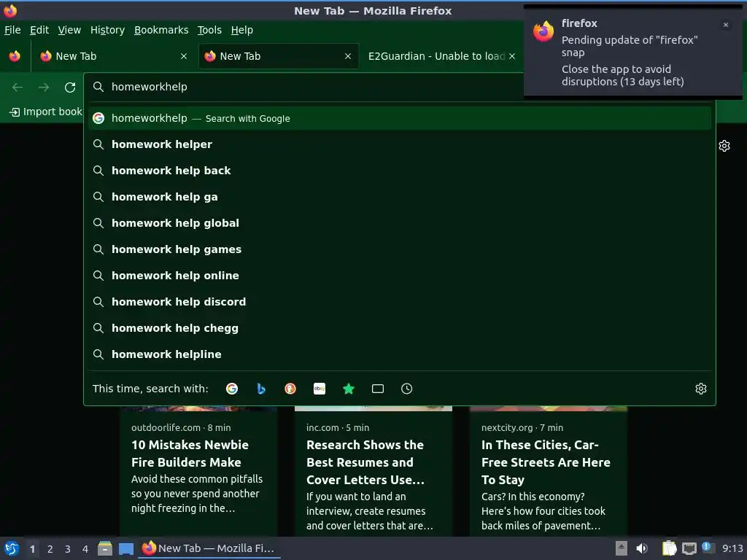Click the Pending update of firefox snap notification
Image resolution: width=747 pixels, height=560 pixels.
(x=632, y=52)
